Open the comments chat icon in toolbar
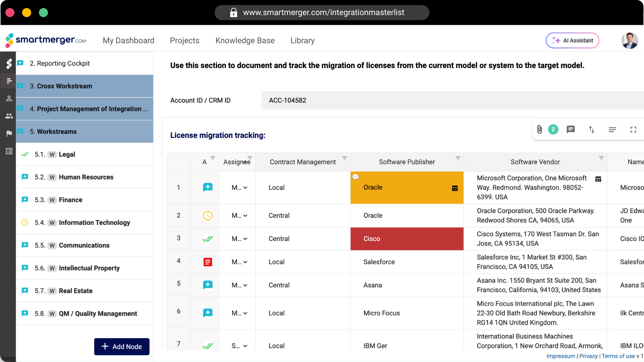The width and height of the screenshot is (644, 362). pos(571,129)
